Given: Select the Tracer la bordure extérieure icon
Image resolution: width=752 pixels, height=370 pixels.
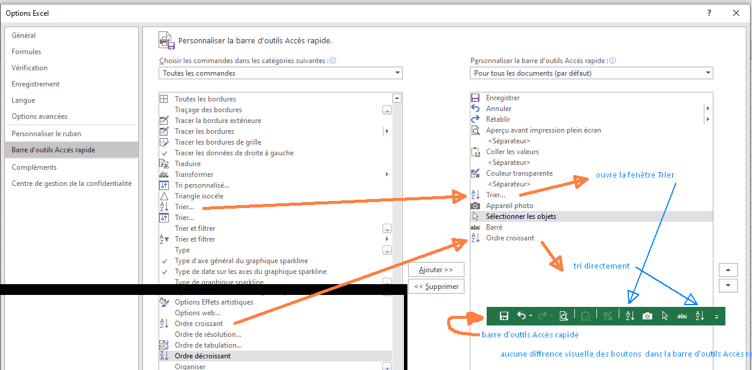Looking at the screenshot, I should 164,120.
